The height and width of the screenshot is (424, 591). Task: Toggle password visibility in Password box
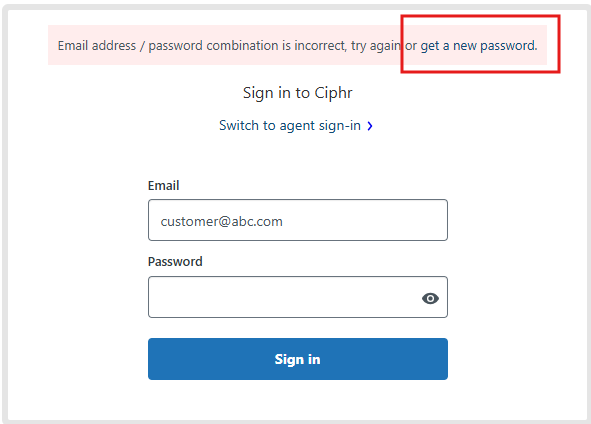point(430,298)
